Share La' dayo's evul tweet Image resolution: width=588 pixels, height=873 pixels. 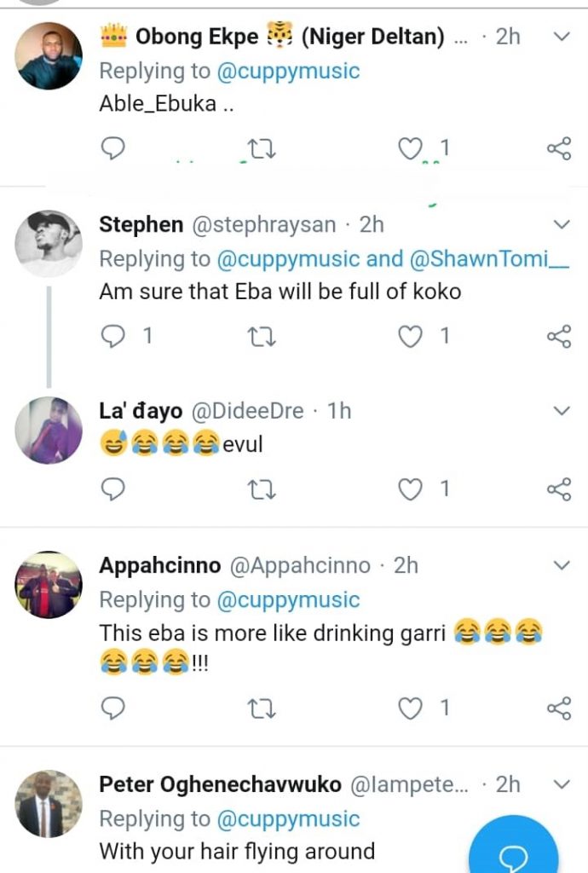pos(558,489)
